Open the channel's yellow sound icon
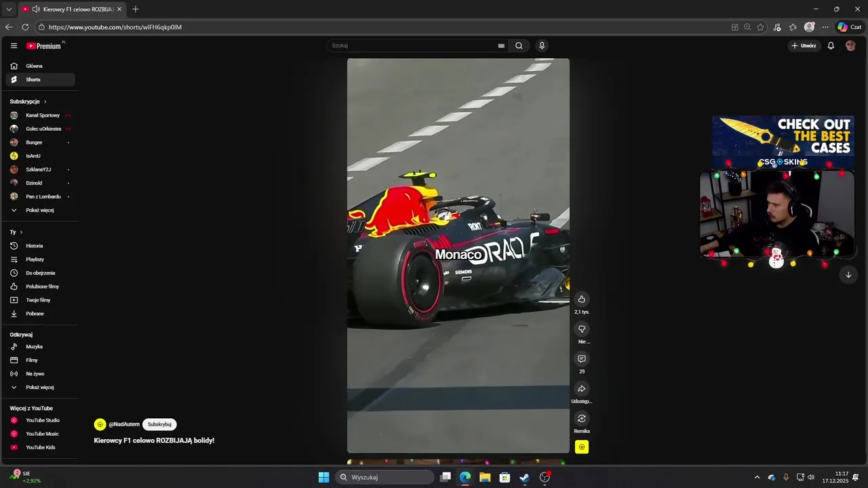The width and height of the screenshot is (868, 488). (x=582, y=447)
